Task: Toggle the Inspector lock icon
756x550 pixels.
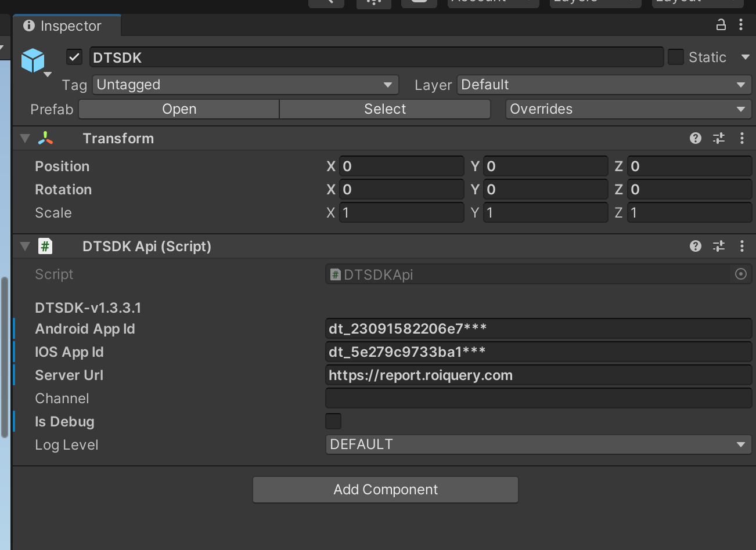Action: point(721,25)
